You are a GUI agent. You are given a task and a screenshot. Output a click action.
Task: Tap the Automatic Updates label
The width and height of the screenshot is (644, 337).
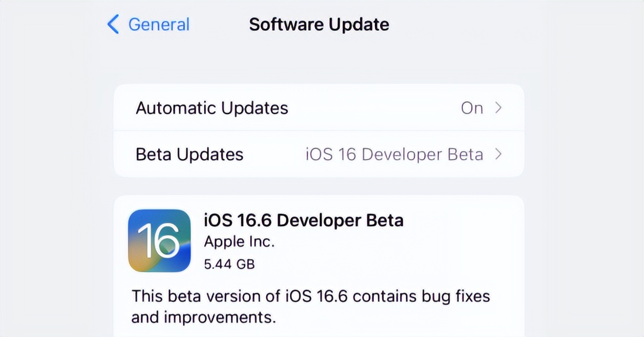point(212,108)
